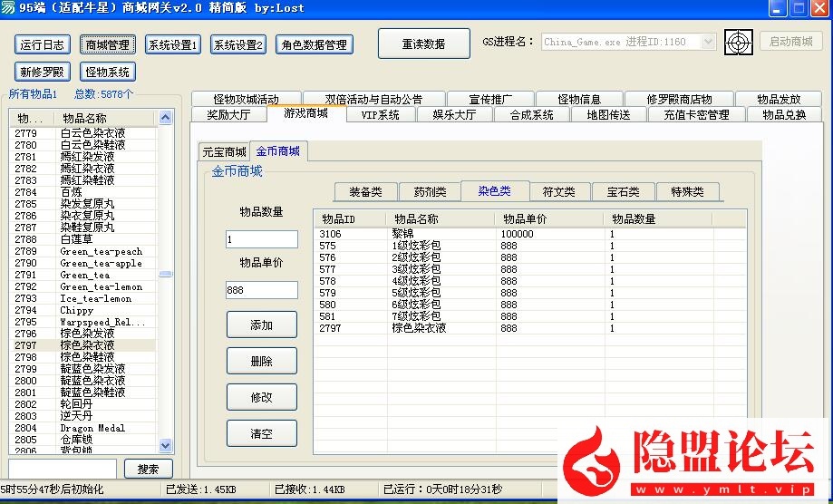The image size is (833, 504).
Task: Click the 清空 button to clear the list
Action: click(x=261, y=434)
